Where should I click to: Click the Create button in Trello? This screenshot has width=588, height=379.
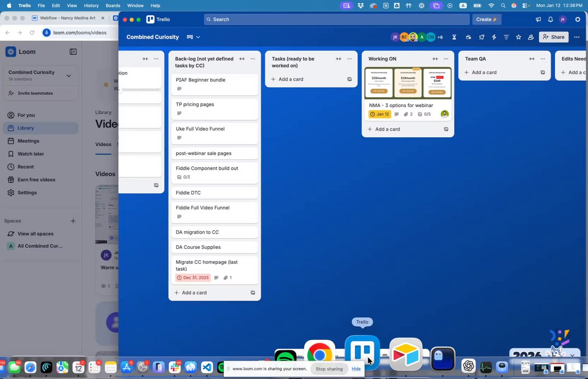tap(486, 19)
